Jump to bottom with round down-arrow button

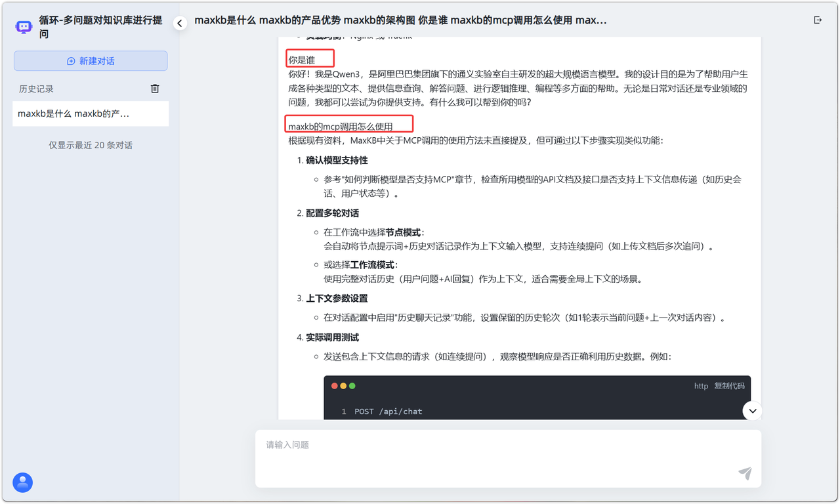click(753, 411)
